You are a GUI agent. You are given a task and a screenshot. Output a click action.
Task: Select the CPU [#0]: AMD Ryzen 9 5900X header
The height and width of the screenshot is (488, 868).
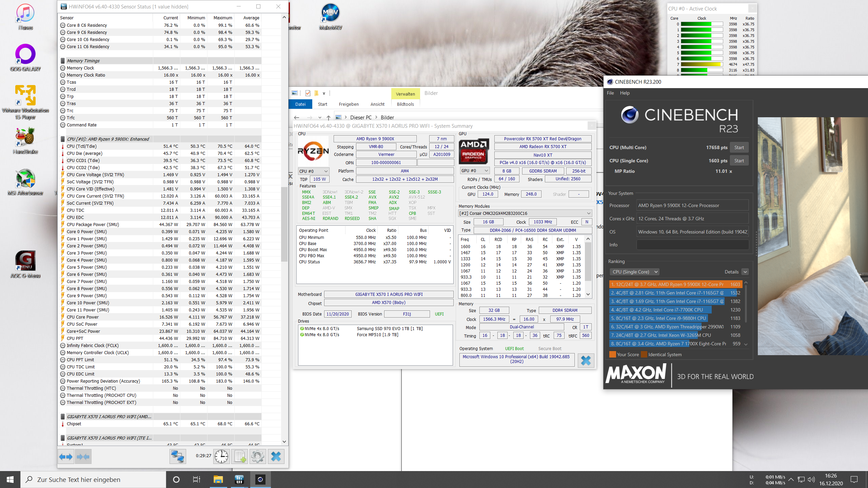[x=160, y=139]
